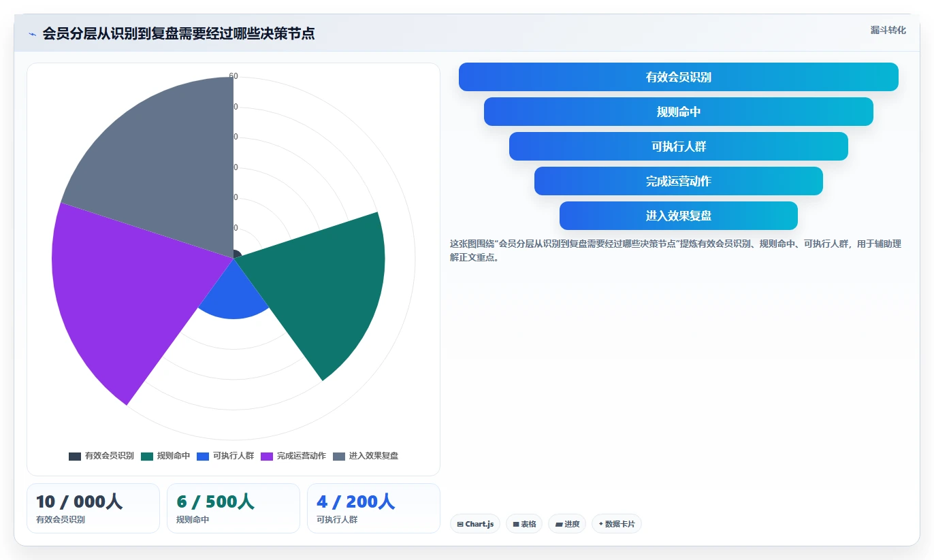Open the 4 / 200人 data card
The image size is (934, 560).
[x=374, y=508]
